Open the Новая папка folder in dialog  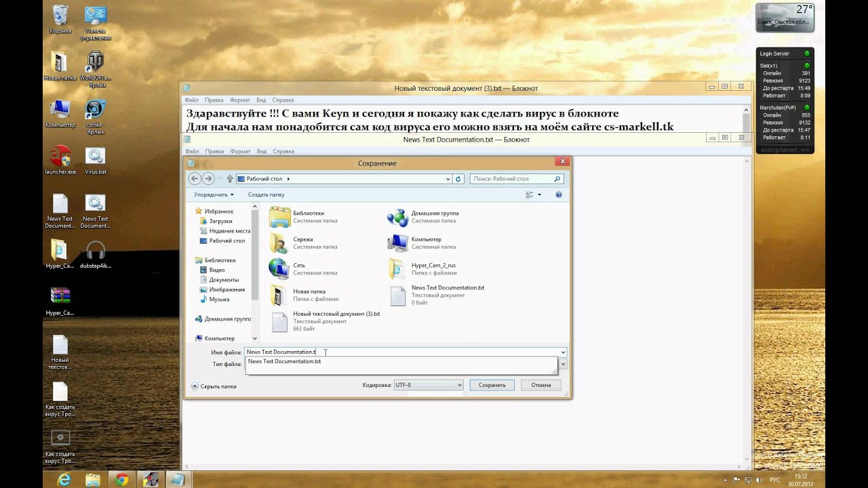[x=303, y=295]
